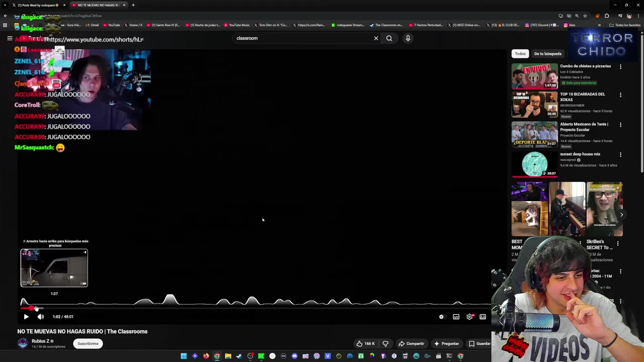Image resolution: width=644 pixels, height=362 pixels.
Task: Open the first Shorts thumbnail with doll
Action: pyautogui.click(x=530, y=209)
